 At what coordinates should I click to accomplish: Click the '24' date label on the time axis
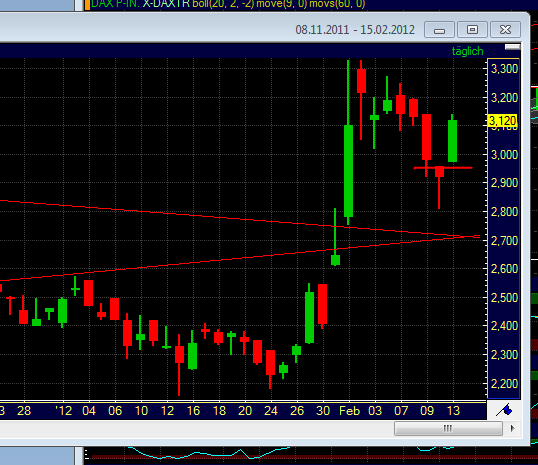[x=271, y=411]
